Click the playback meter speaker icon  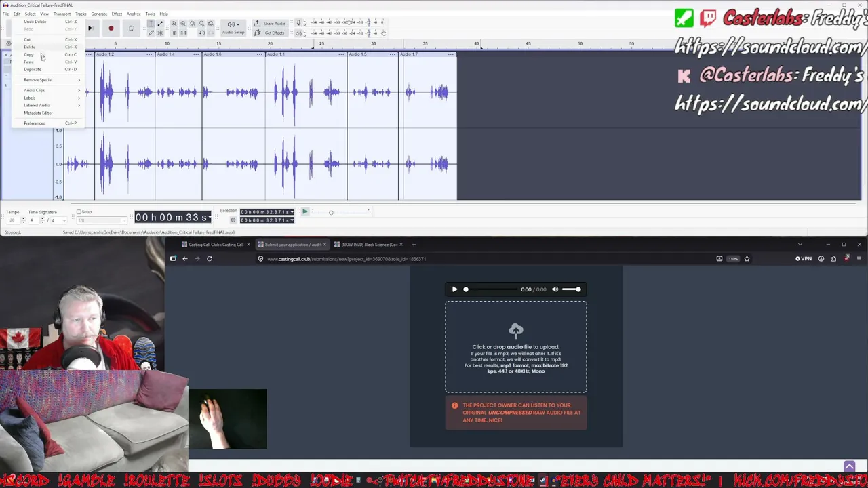[298, 33]
